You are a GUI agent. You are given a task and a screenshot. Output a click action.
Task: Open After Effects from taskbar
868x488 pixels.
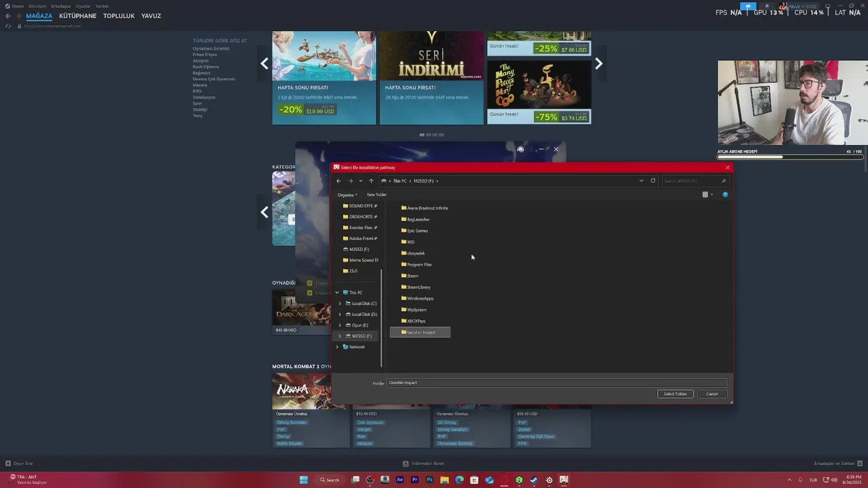(x=399, y=480)
